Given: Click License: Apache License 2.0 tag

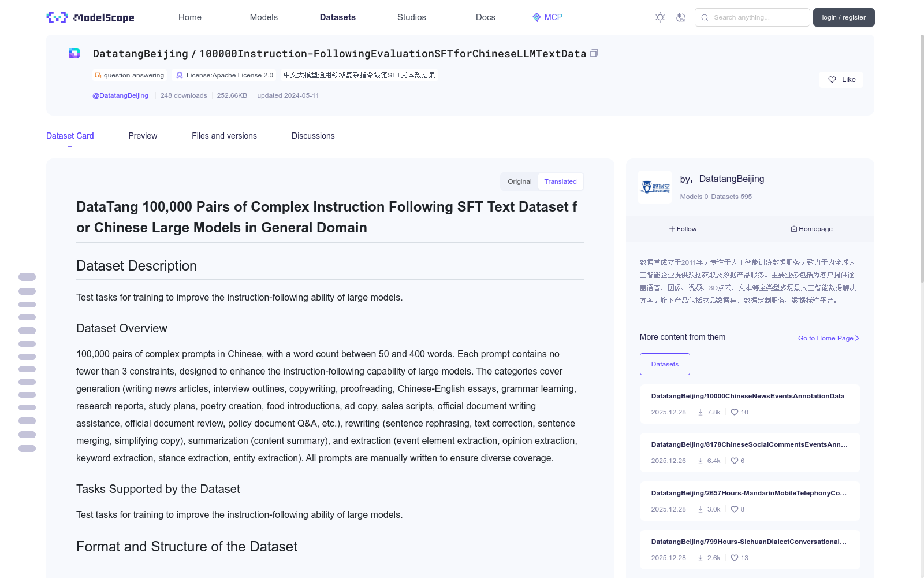Looking at the screenshot, I should pos(225,75).
